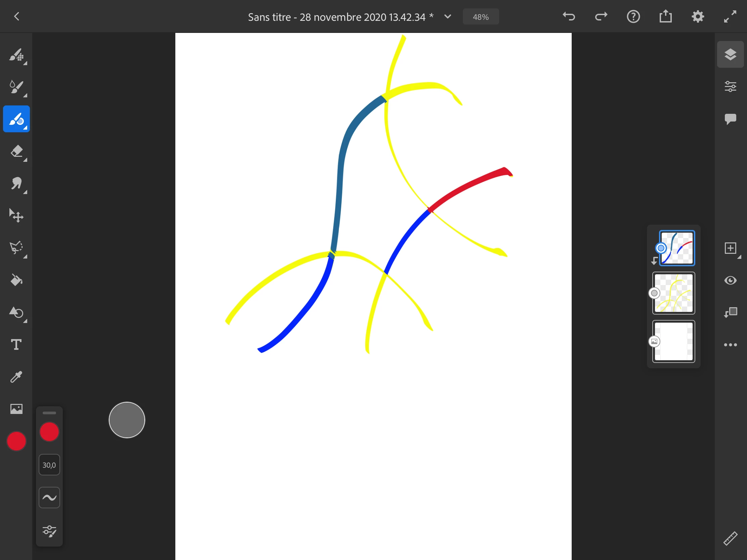Screen dimensions: 747x560
Task: Pick the eyedropper tool
Action: (16, 377)
